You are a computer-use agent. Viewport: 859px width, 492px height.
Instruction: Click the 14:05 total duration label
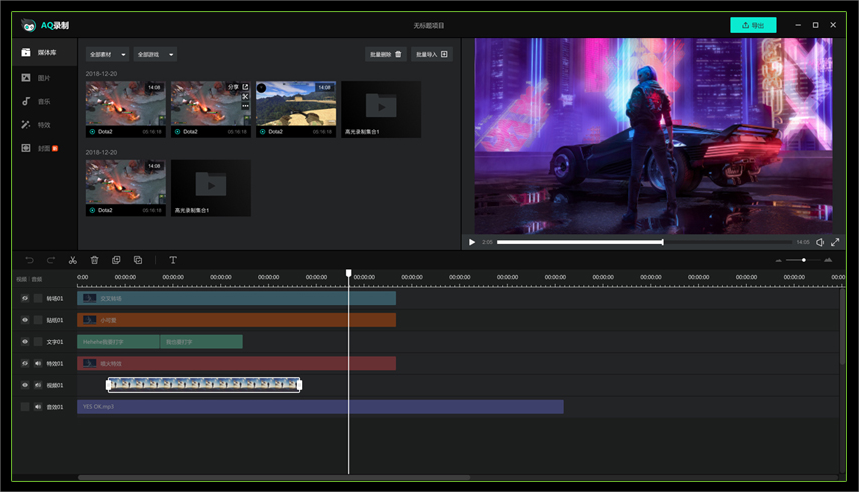coord(803,242)
